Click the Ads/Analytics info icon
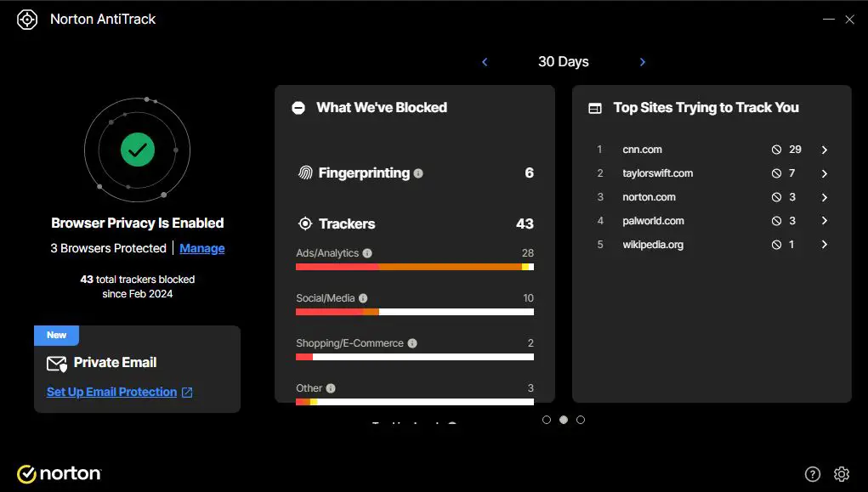868x492 pixels. pos(366,252)
